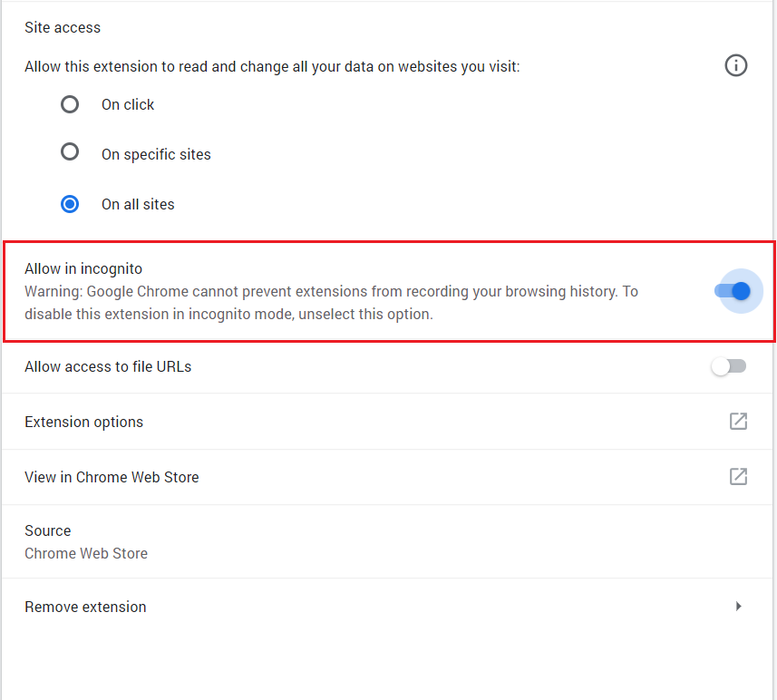The height and width of the screenshot is (700, 777).
Task: Open Chrome Web Store external link icon
Action: coord(738,476)
